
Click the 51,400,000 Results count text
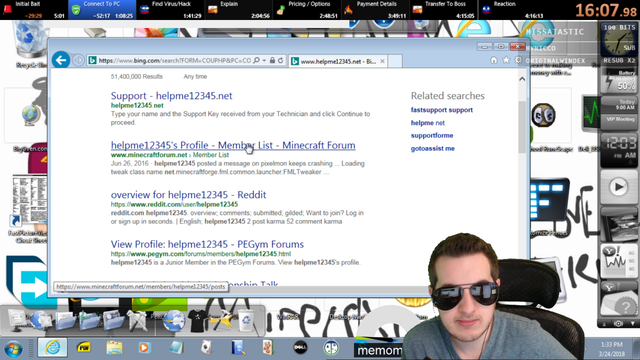137,76
